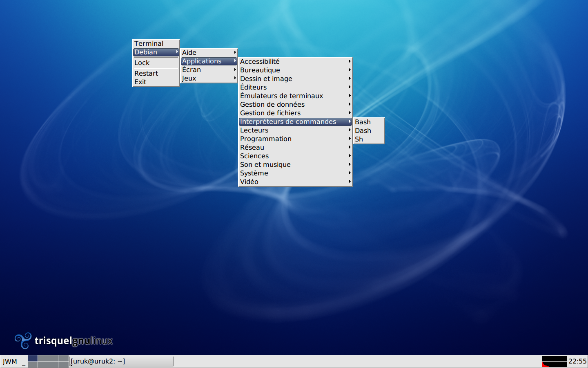Open the Bureautique category
588x368 pixels.
pos(295,70)
